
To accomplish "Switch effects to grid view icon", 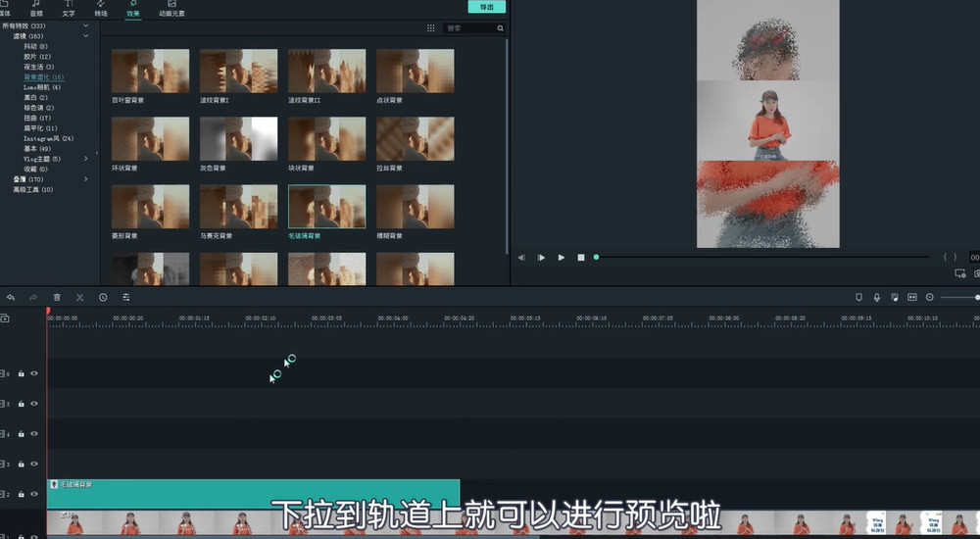I will tap(430, 28).
